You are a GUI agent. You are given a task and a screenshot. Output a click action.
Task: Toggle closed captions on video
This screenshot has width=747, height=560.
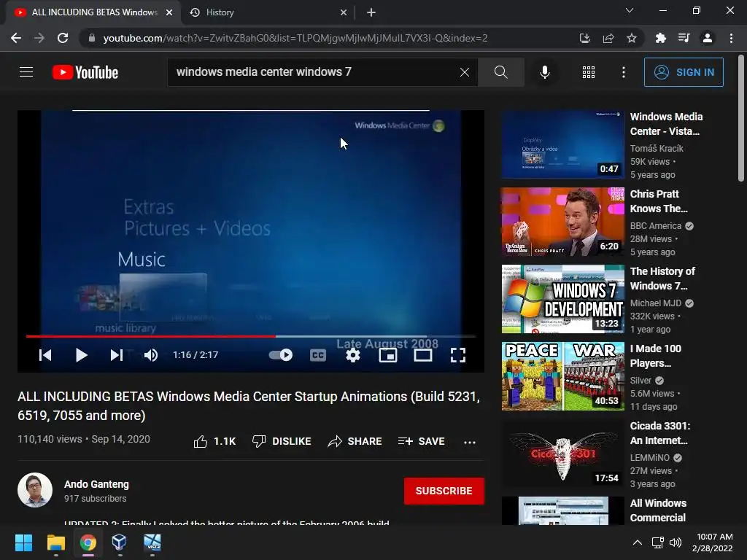[318, 355]
